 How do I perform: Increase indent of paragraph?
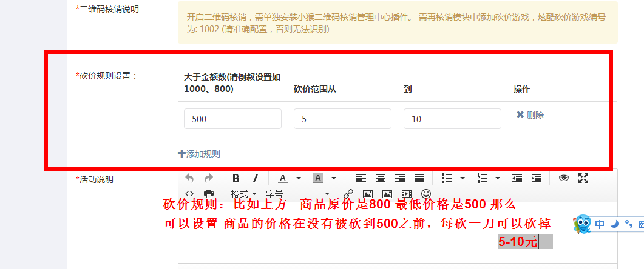tap(537, 178)
